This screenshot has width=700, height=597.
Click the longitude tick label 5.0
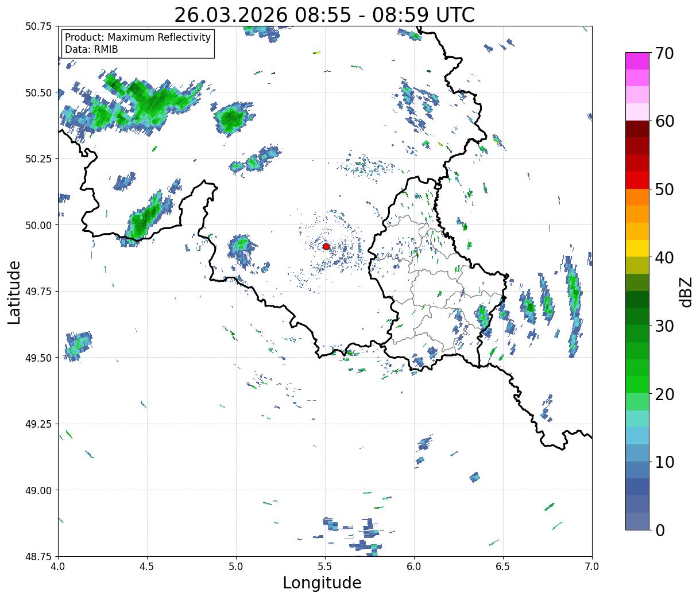(236, 567)
